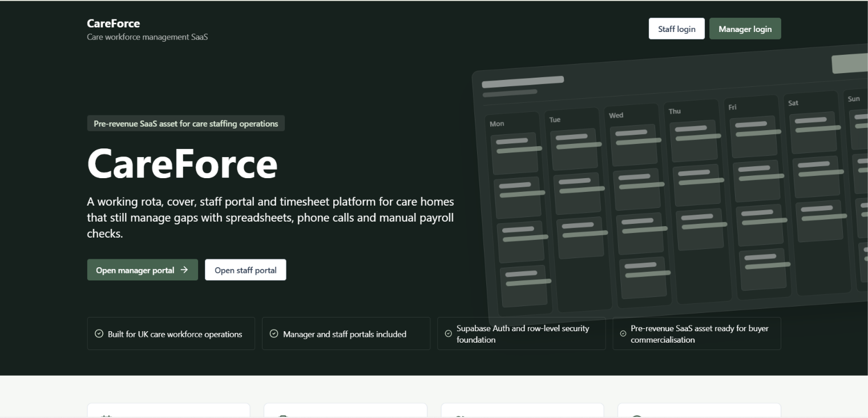Click the check icon beside 'Pre-revenue SaaS asset ready for buyer'
The height and width of the screenshot is (418, 868).
tap(623, 334)
